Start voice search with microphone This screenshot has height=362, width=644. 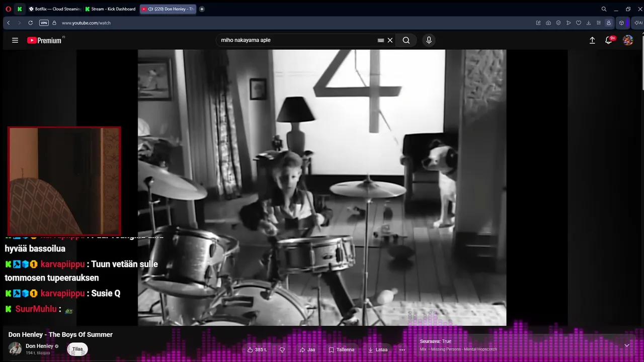pos(429,40)
